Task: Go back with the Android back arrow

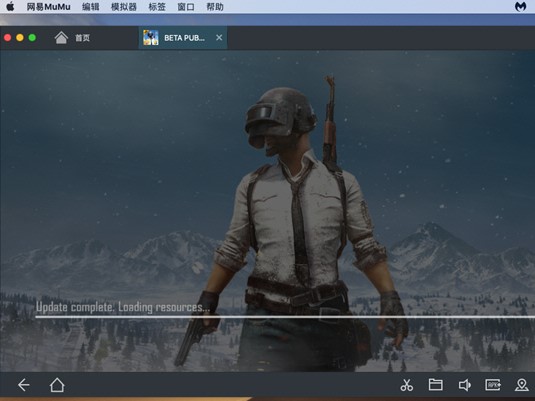Action: 24,385
